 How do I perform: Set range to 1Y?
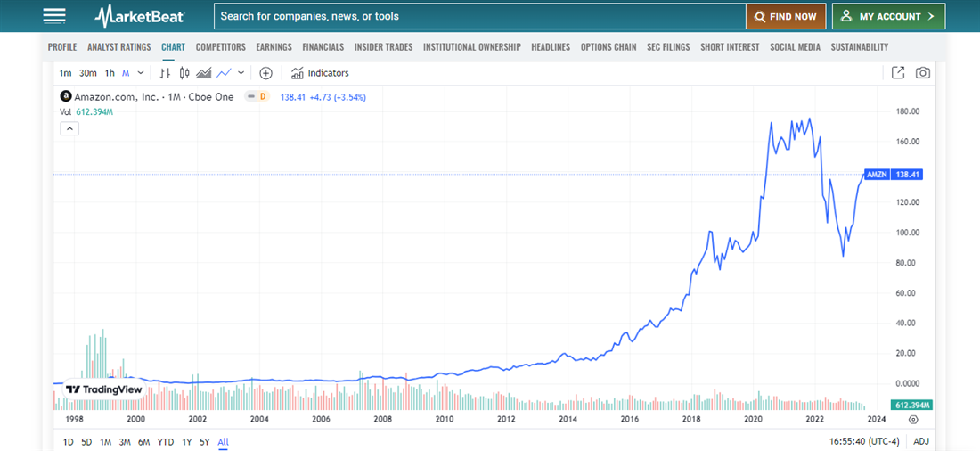(187, 442)
